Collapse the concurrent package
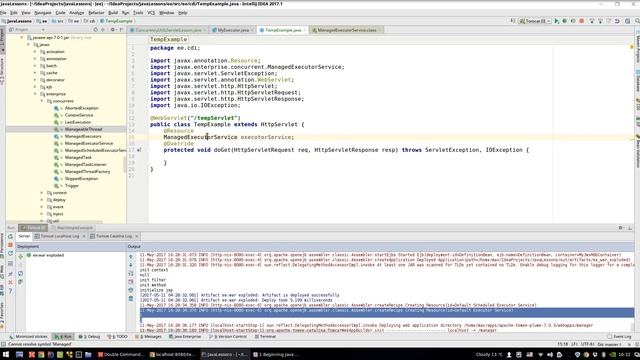Viewport: 640px width, 360px height. click(42, 101)
